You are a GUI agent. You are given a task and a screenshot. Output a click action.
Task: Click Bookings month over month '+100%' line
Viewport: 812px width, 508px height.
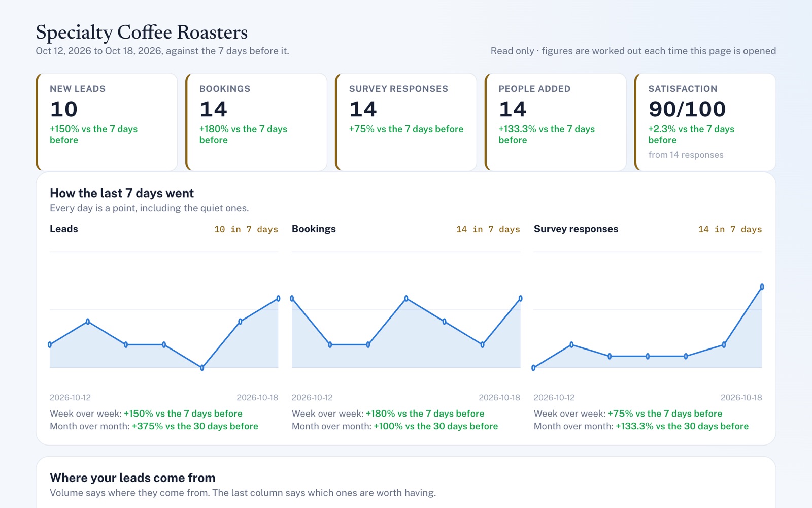(395, 426)
